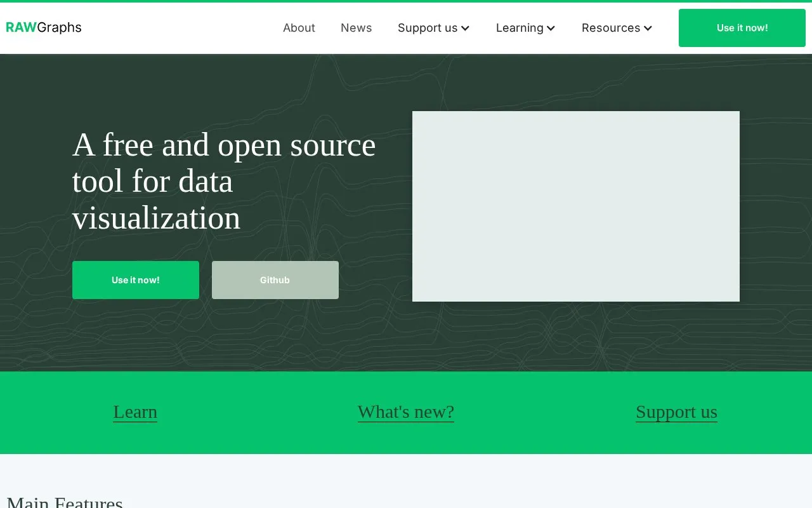
Task: Open the Github button link
Action: [275, 280]
